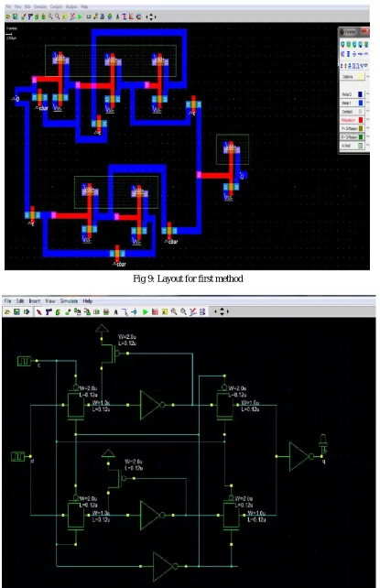Viewport: 380px width, 588px height.
Task: Select P+ Diffusion layer in palette
Action: point(353,128)
